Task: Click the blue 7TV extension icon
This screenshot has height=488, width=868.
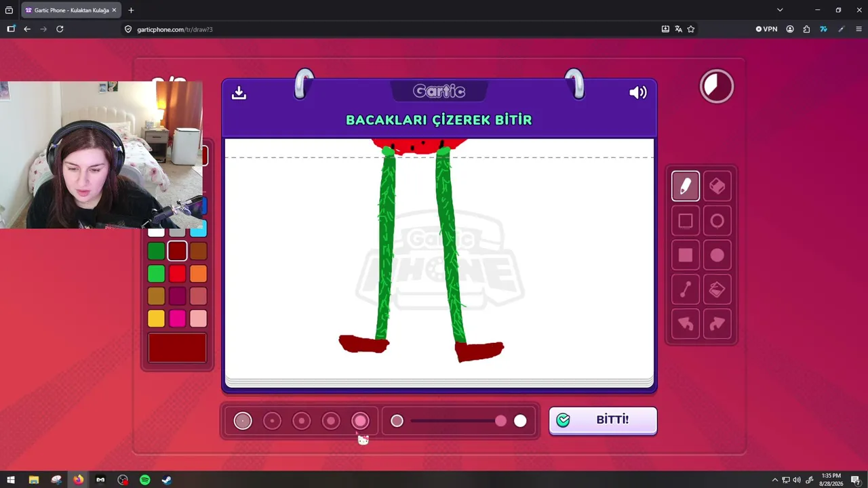Action: 823,29
